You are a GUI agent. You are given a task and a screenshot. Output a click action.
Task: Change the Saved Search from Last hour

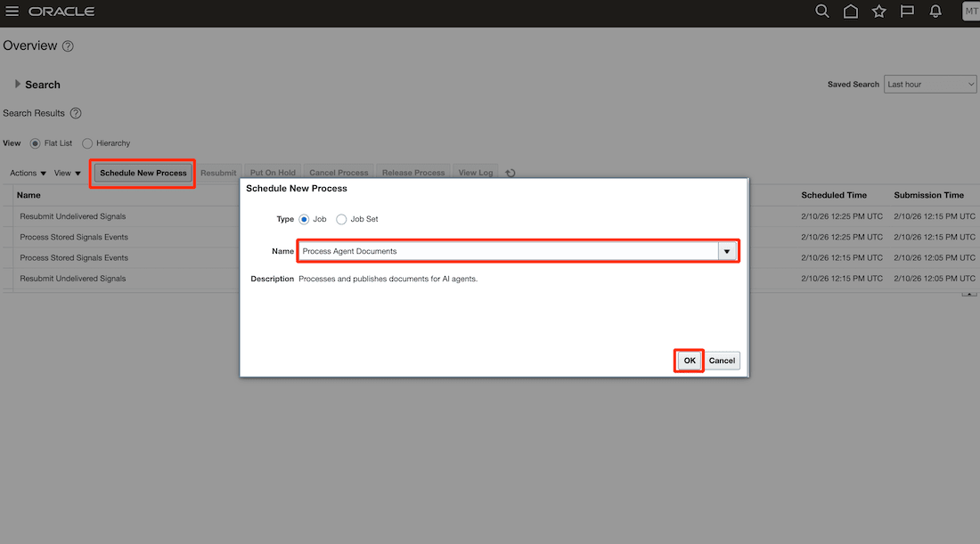coord(930,84)
